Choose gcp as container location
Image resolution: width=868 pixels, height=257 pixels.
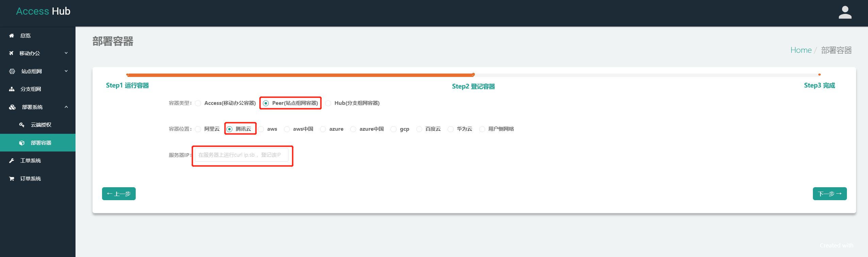[394, 129]
